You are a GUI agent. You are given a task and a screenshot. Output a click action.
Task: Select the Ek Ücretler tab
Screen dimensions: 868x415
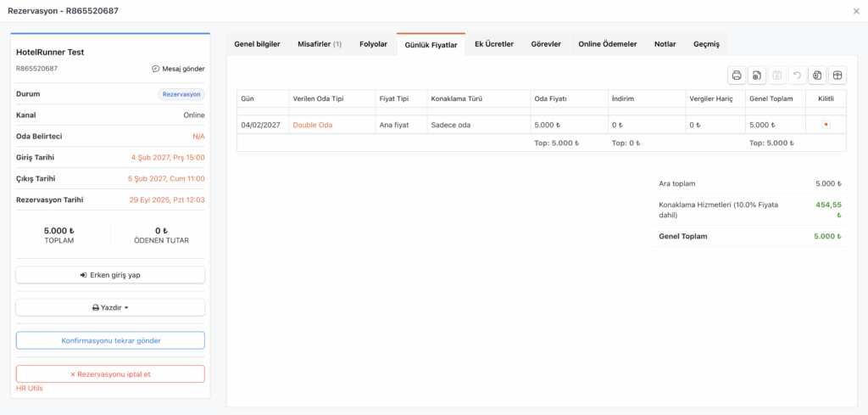click(x=494, y=44)
